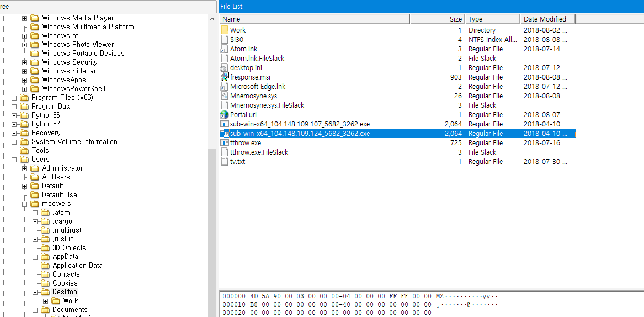Click the $I30 file icon
Viewport: 644px width, 317px height.
pyautogui.click(x=224, y=39)
